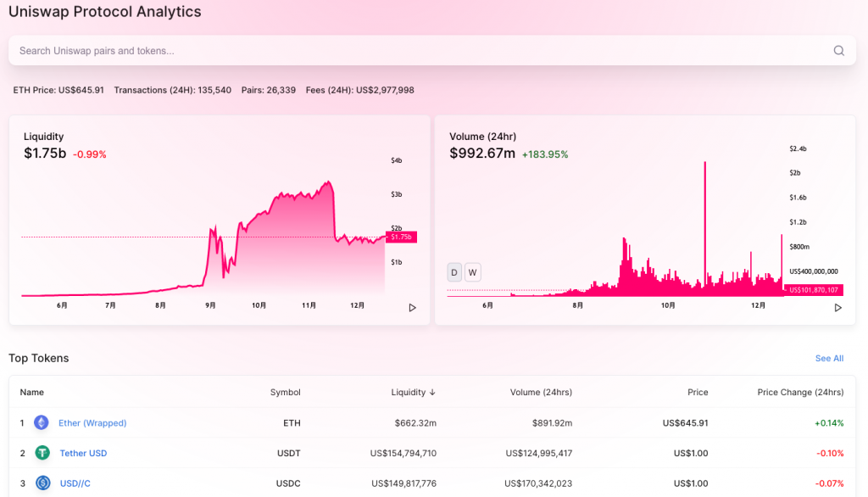Sort tokens by Price column header
Screen dimensions: 868x497
(698, 393)
